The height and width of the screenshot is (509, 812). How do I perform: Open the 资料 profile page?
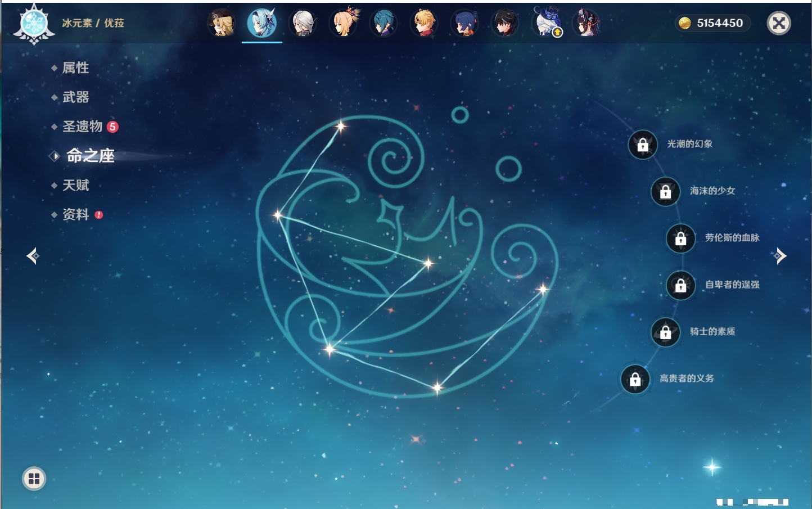click(x=75, y=214)
